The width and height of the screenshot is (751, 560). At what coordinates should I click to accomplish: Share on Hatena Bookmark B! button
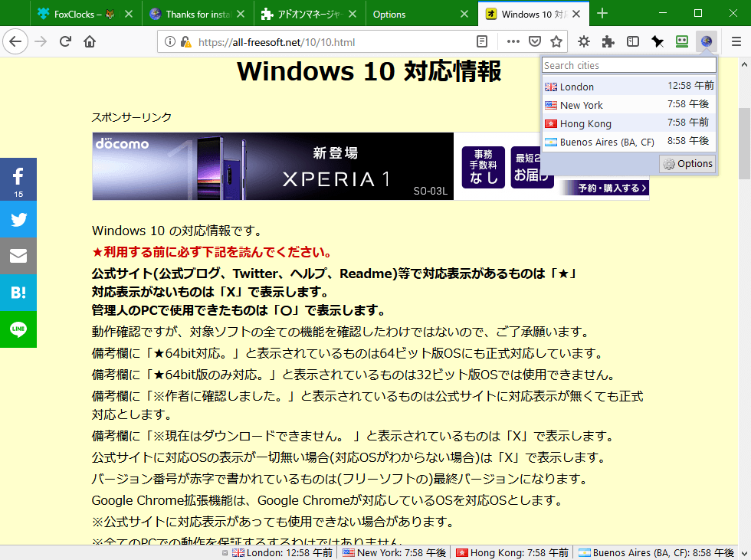click(x=18, y=293)
